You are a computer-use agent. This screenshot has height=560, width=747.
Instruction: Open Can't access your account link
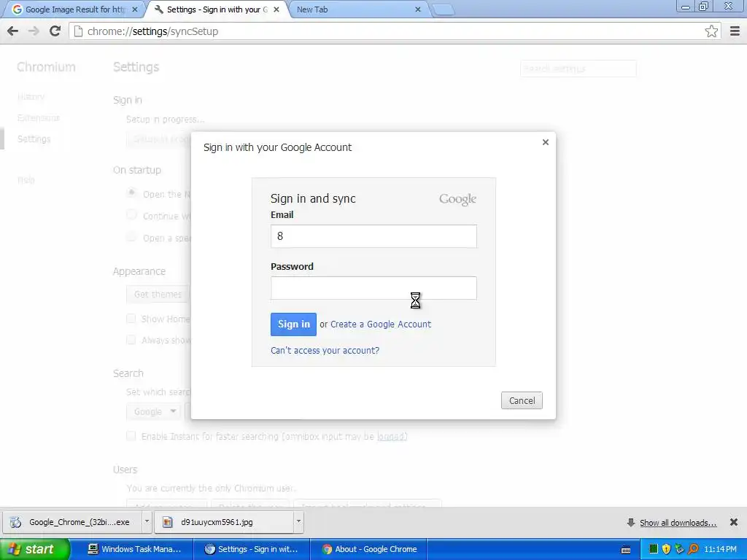(x=325, y=351)
